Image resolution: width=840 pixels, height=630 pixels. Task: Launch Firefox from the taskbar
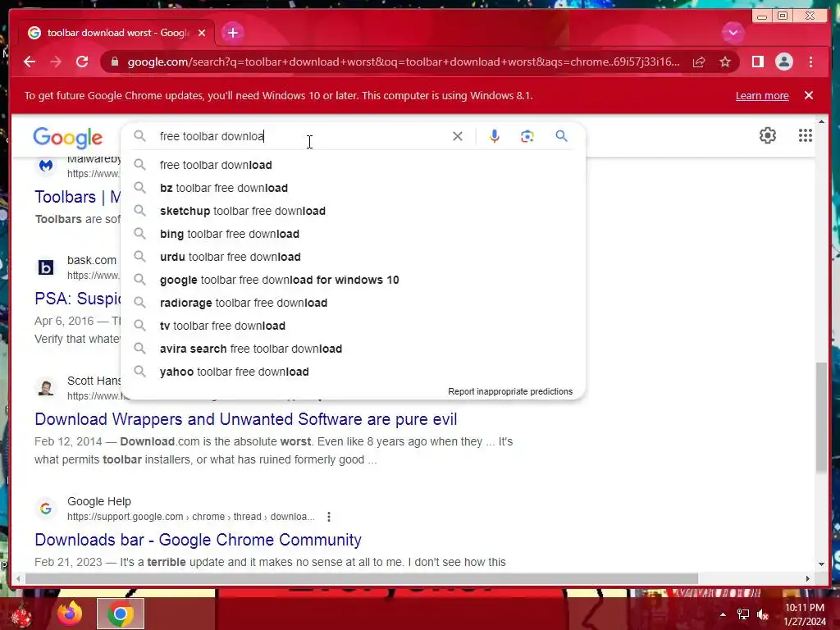click(71, 614)
